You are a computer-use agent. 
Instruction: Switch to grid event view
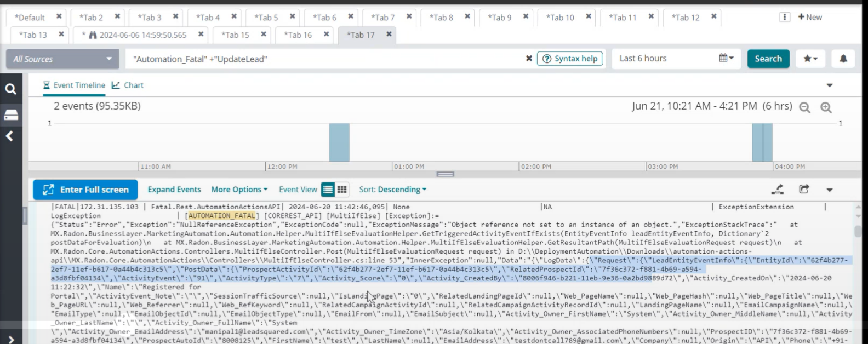pyautogui.click(x=342, y=190)
